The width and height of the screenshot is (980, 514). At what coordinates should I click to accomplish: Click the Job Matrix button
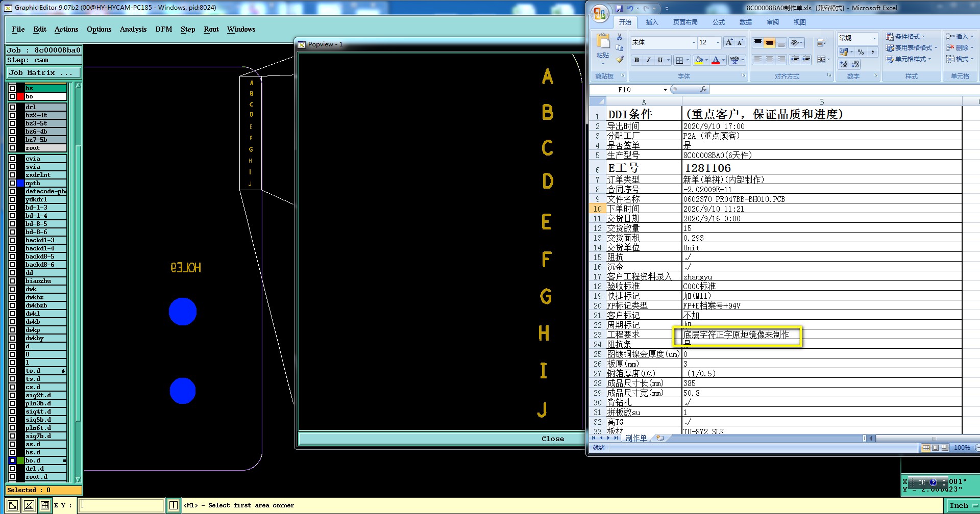(43, 73)
